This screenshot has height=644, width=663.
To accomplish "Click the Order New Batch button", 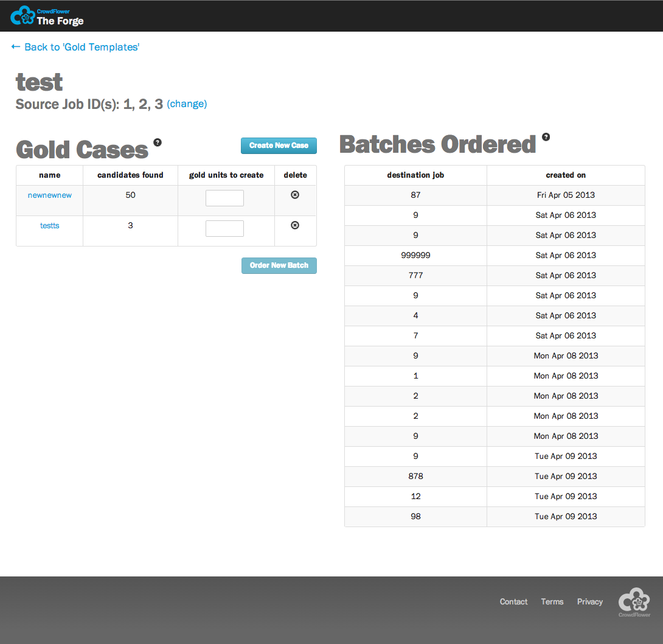I will [279, 265].
